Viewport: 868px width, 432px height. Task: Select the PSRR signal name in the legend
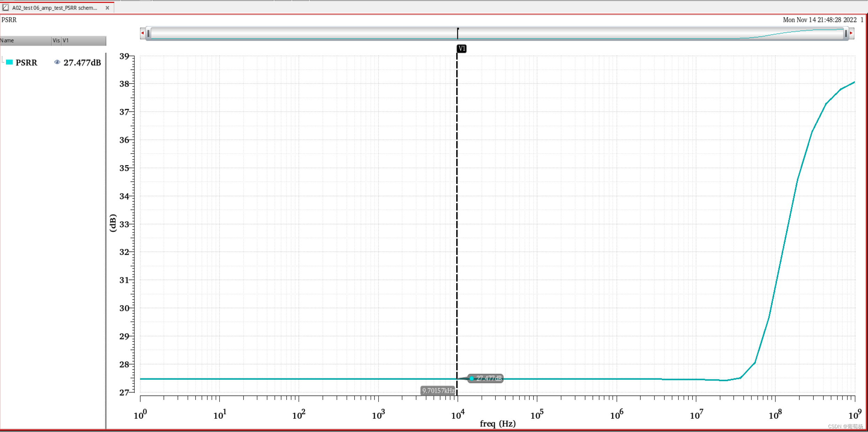[x=27, y=63]
